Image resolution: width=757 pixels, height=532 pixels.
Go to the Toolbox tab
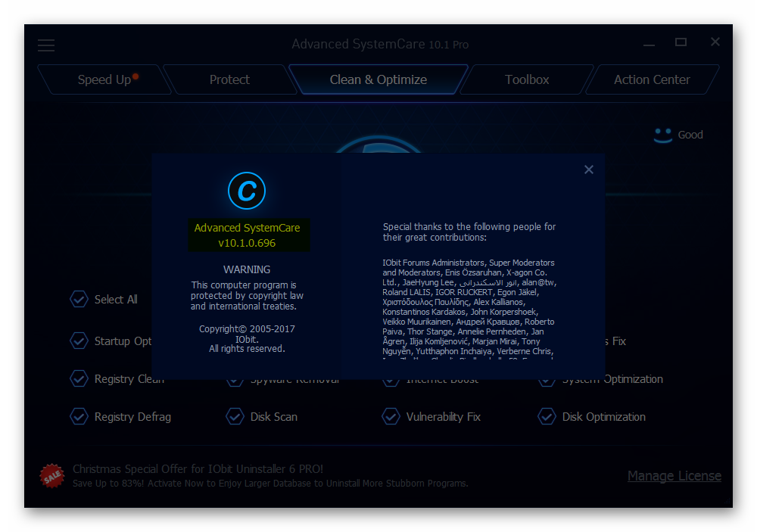(527, 79)
